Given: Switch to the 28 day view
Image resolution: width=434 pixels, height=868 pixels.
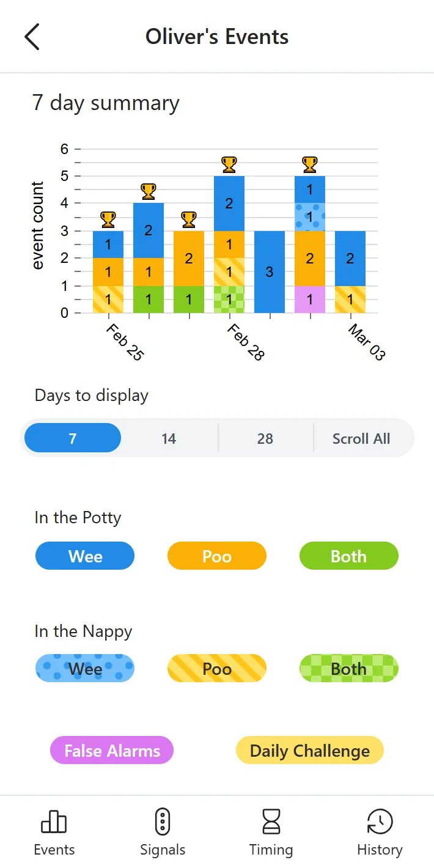Looking at the screenshot, I should coord(265,438).
